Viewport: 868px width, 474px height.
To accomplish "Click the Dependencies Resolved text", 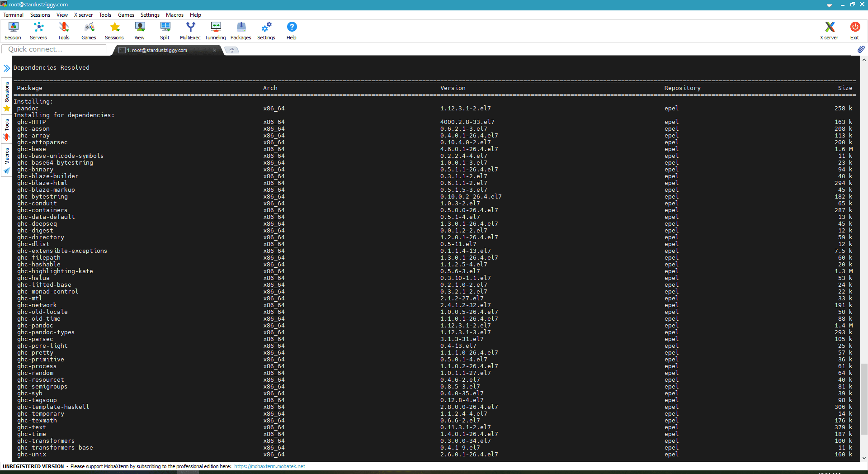I will coord(52,68).
